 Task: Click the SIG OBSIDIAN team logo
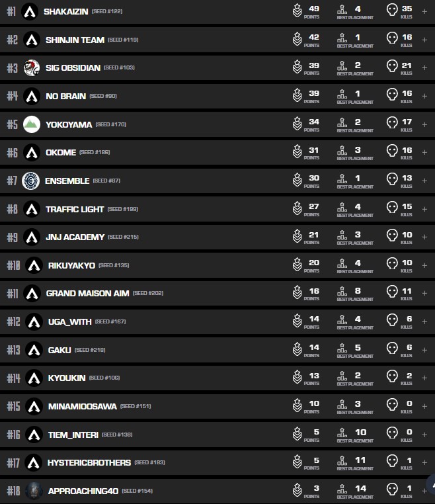(x=32, y=67)
